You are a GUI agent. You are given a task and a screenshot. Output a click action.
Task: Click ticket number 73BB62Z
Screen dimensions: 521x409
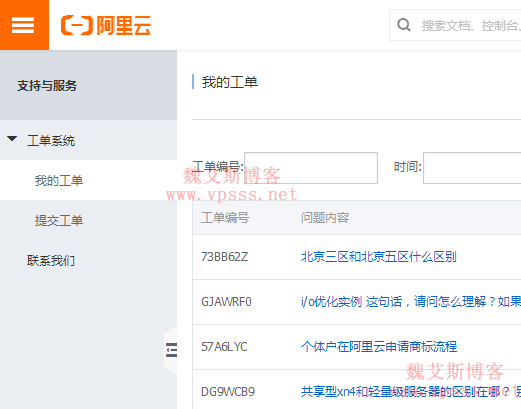tap(224, 257)
